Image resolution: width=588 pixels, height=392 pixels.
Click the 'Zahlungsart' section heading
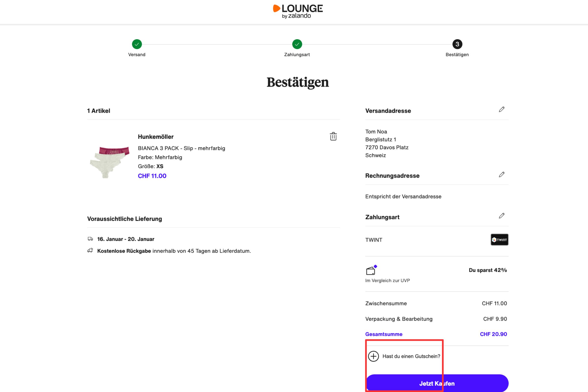(382, 217)
